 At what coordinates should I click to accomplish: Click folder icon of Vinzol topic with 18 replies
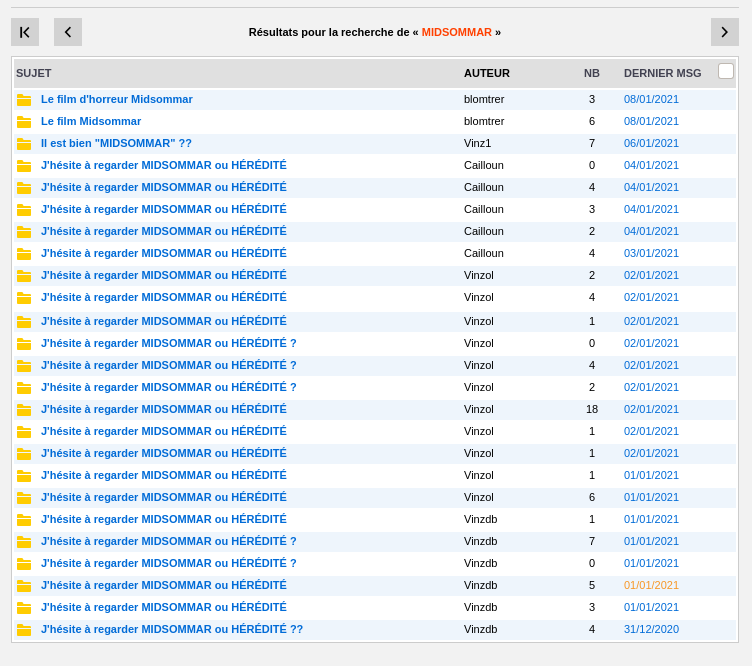[x=24, y=410]
